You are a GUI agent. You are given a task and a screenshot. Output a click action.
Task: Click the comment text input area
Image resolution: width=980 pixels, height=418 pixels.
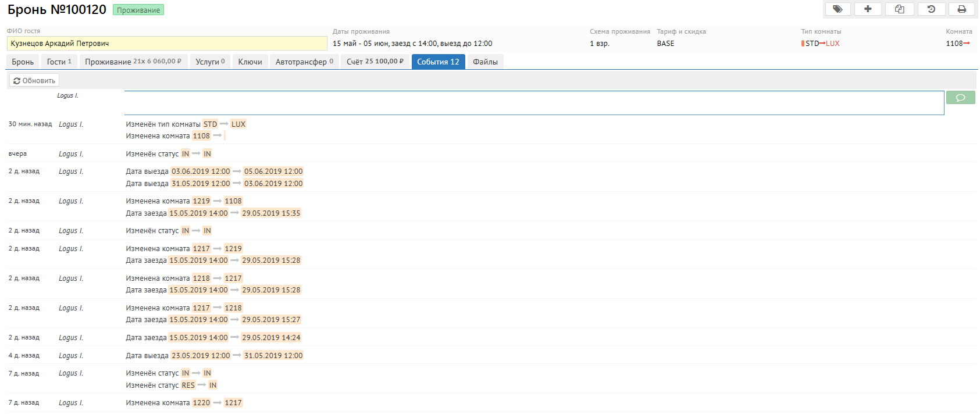pos(534,103)
